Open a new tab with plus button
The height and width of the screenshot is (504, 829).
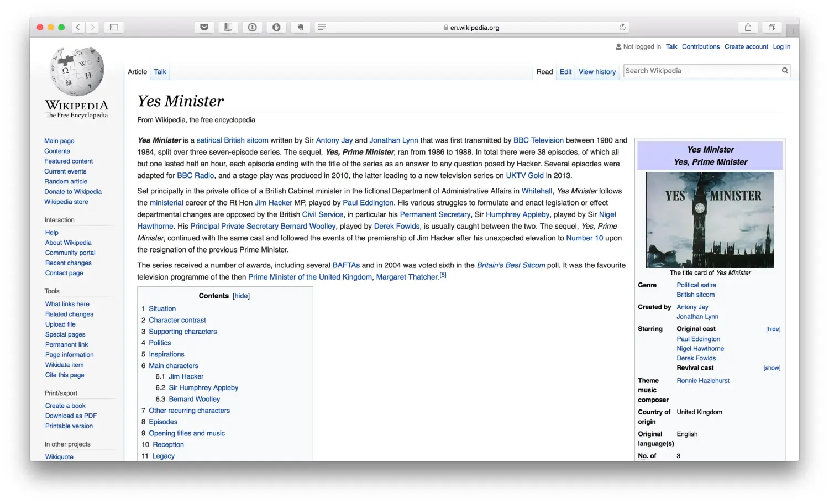793,31
